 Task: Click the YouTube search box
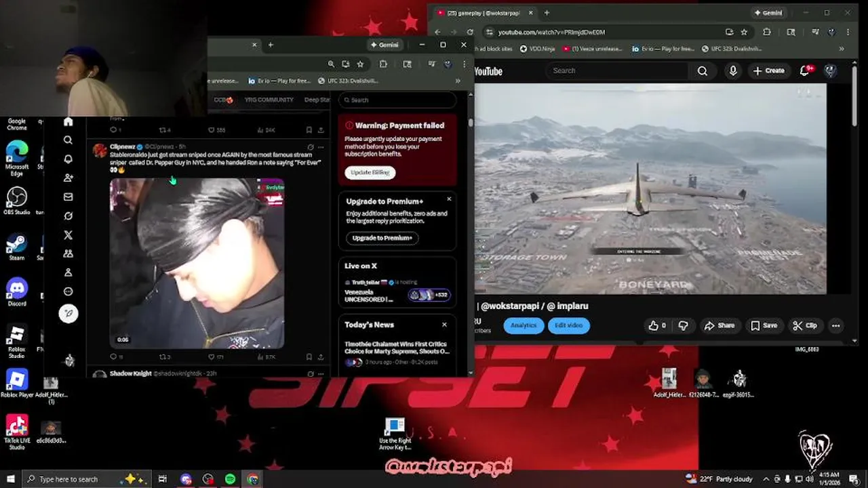617,70
